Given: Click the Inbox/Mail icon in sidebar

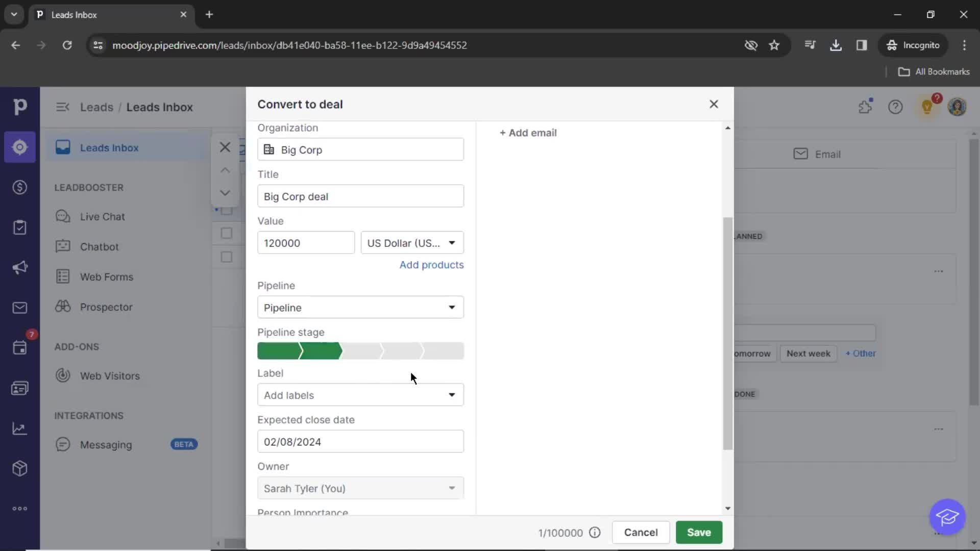Looking at the screenshot, I should pos(19,308).
